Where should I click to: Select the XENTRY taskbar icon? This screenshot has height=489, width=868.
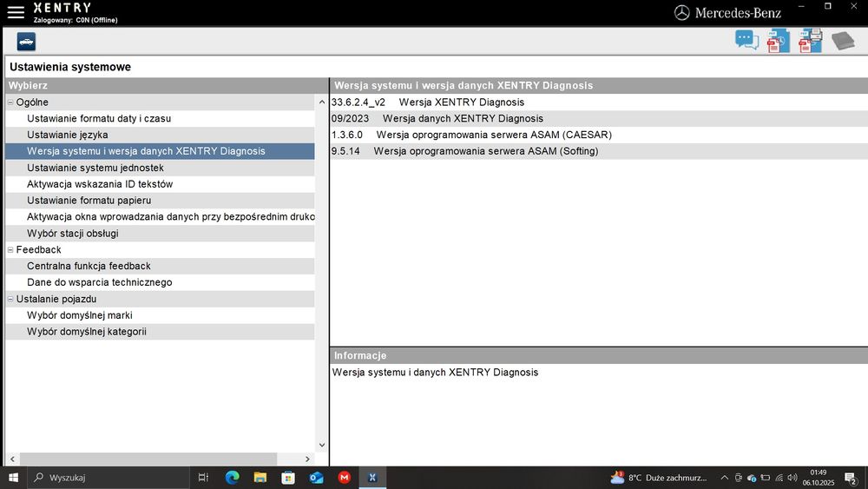372,478
